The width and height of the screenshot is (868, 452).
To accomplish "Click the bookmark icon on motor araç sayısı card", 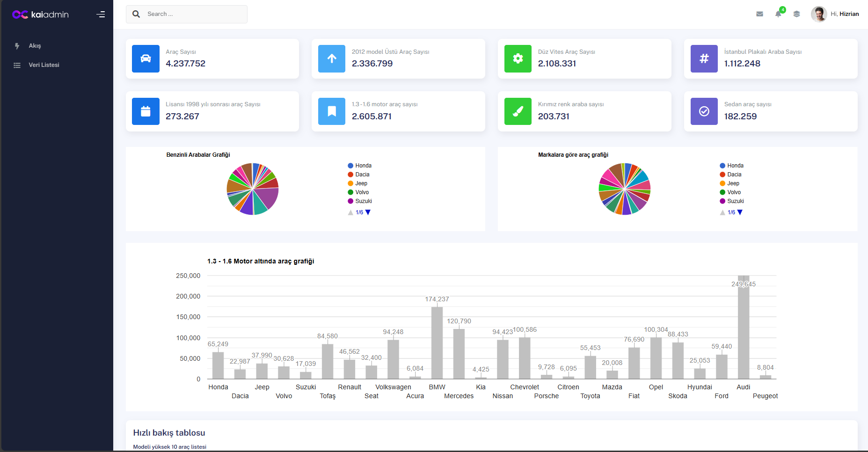I will tap(331, 111).
